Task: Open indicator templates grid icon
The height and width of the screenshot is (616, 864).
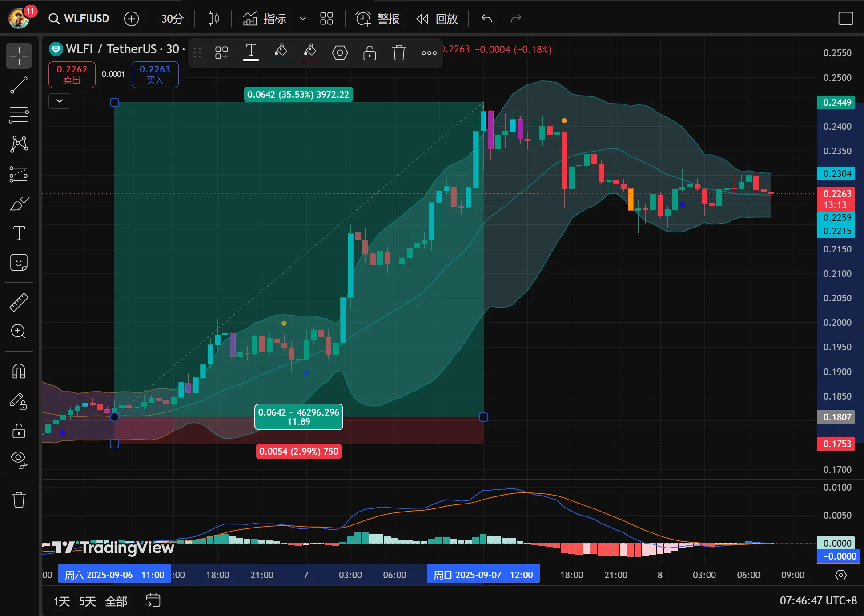Action: (326, 19)
